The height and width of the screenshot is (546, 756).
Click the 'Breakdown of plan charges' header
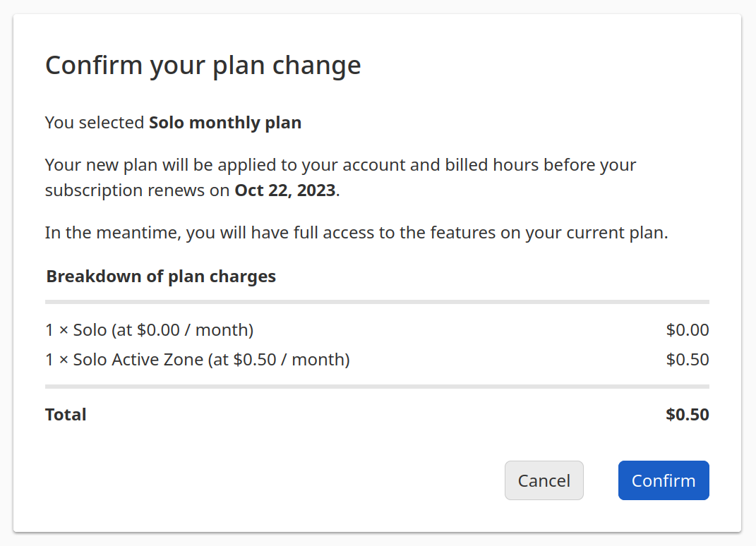click(x=161, y=277)
